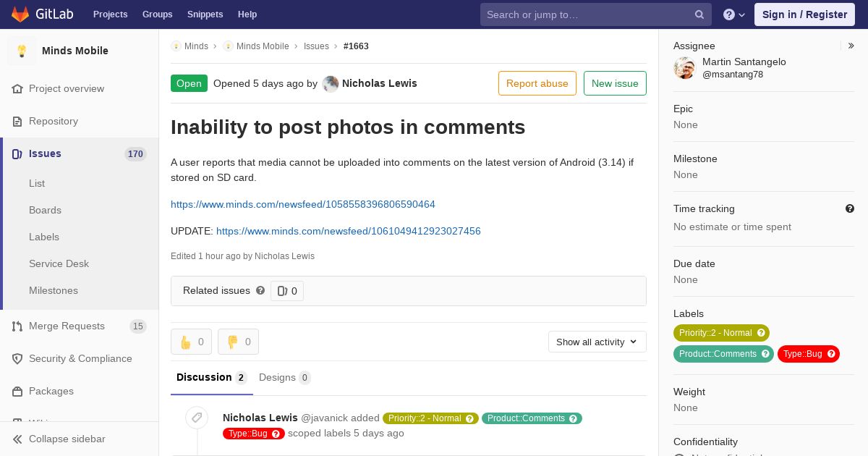Open the Groups menu
The width and height of the screenshot is (868, 456).
tap(158, 14)
